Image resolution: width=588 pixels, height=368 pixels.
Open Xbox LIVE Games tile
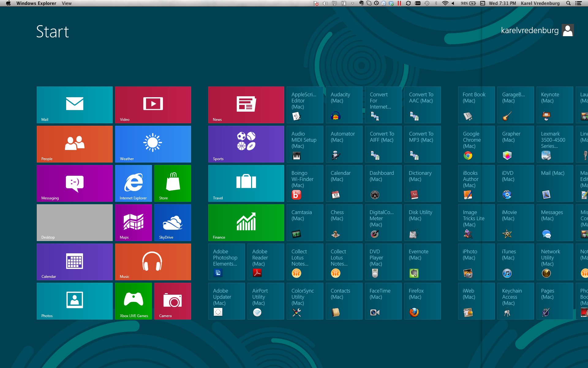(134, 301)
